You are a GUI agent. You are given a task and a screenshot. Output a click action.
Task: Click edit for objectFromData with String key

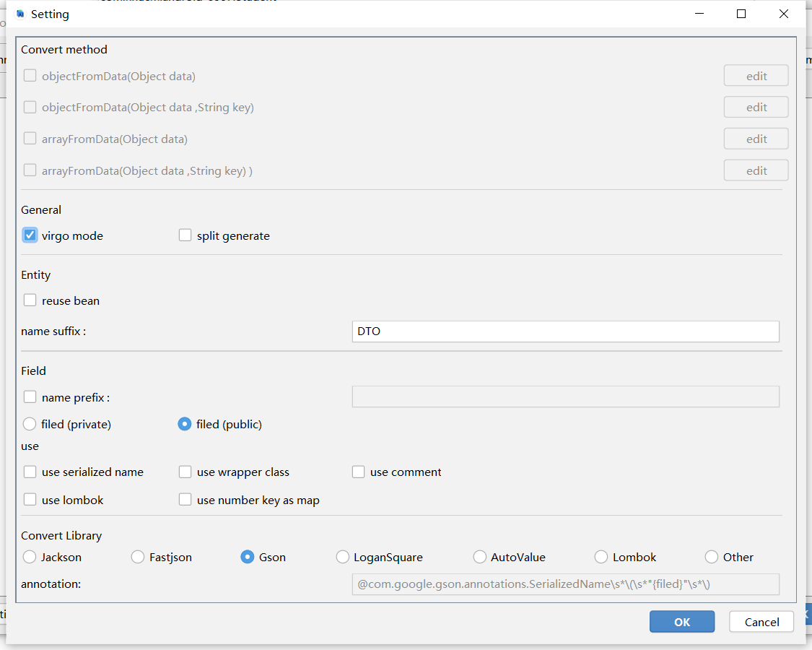756,107
